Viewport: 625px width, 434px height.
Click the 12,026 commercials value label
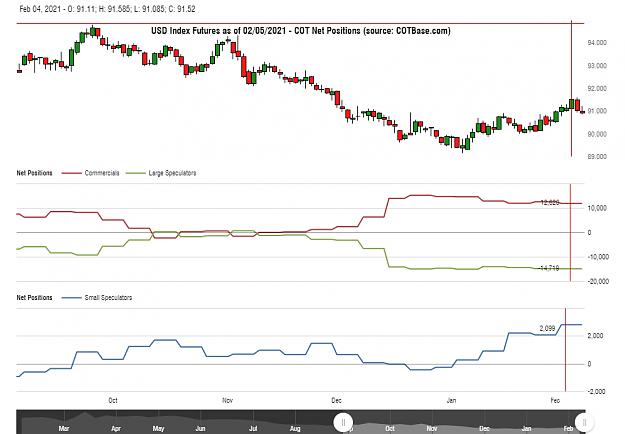tap(550, 202)
